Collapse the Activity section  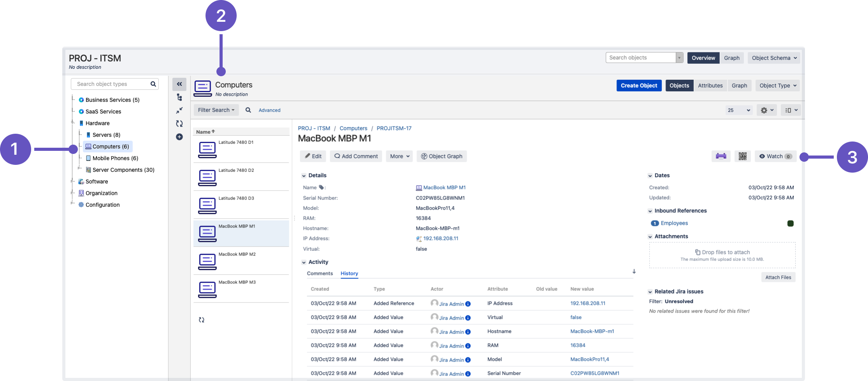point(304,262)
